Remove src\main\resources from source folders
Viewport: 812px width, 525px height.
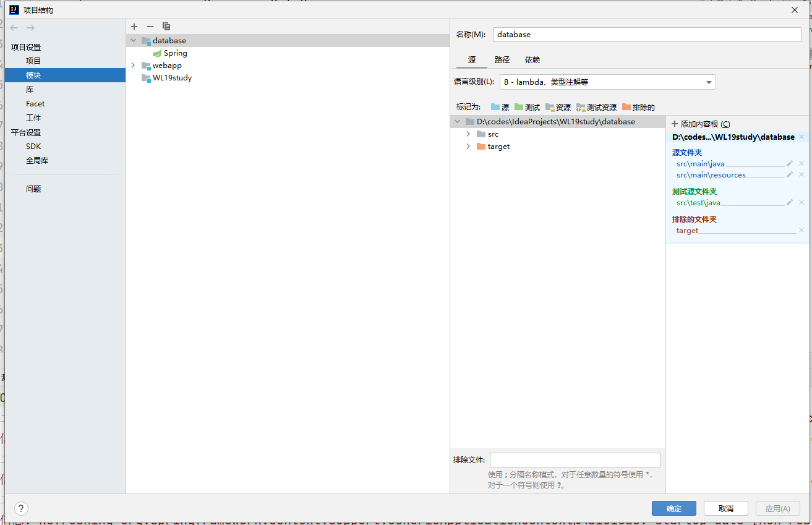pyautogui.click(x=801, y=175)
